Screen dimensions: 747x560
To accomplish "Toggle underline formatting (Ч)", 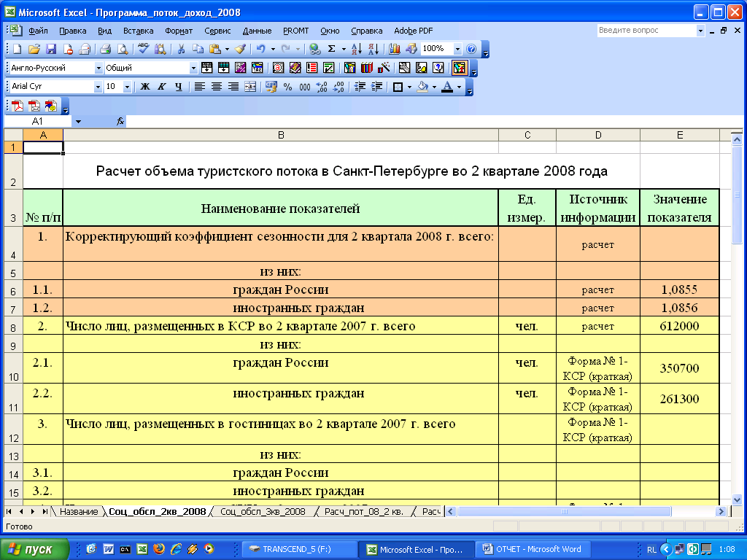I will [x=178, y=87].
